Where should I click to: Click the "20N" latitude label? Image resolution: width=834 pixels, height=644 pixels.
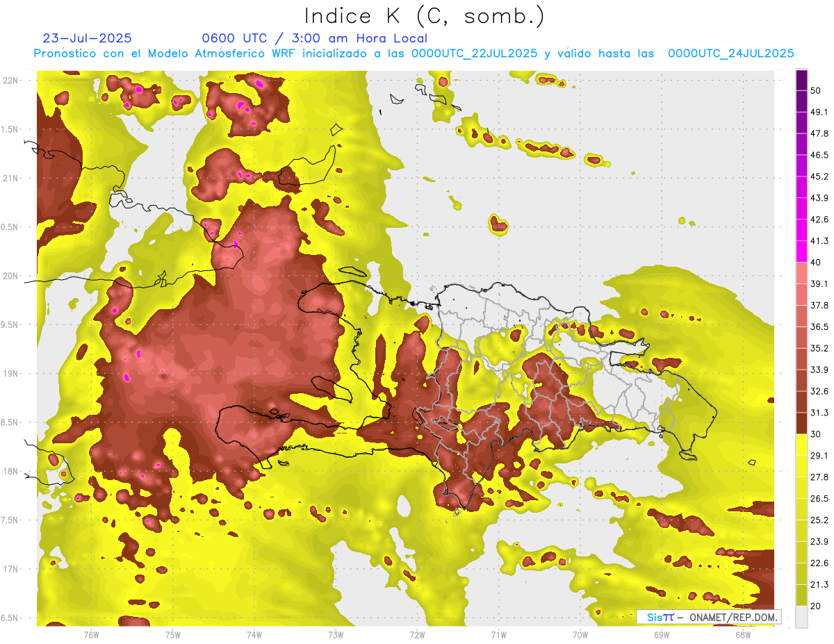pos(12,276)
